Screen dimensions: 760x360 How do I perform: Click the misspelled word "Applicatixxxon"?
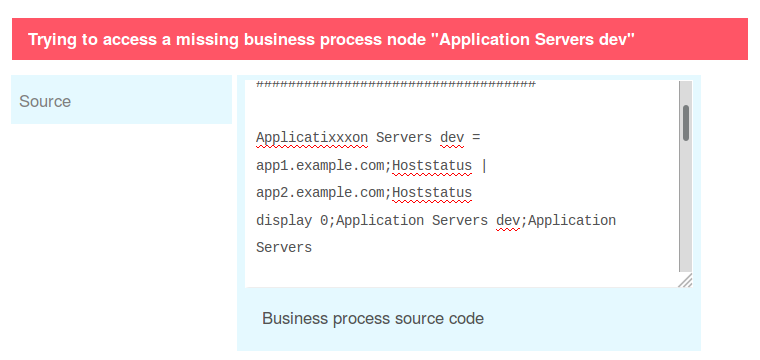312,138
